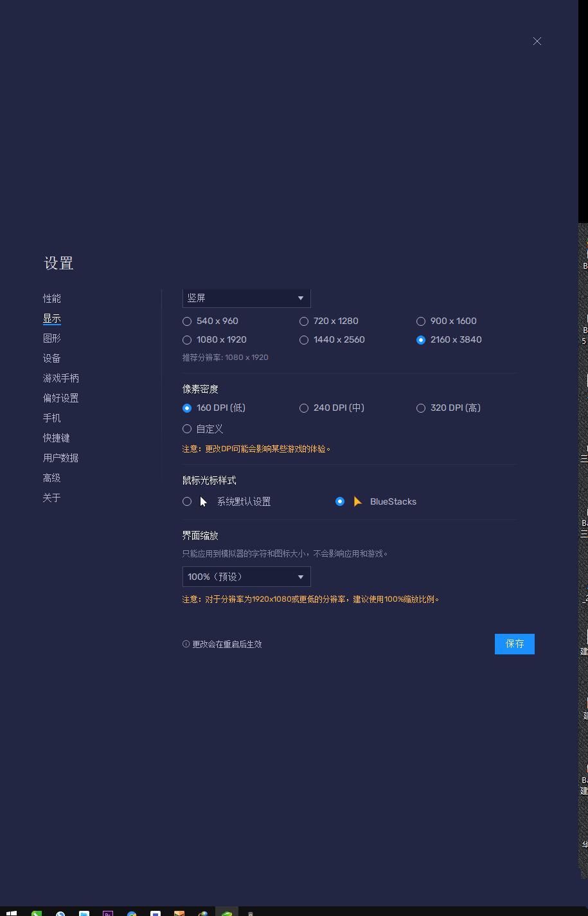Open the 100%（预设）interface scaling dropdown
This screenshot has width=588, height=916.
coord(246,577)
